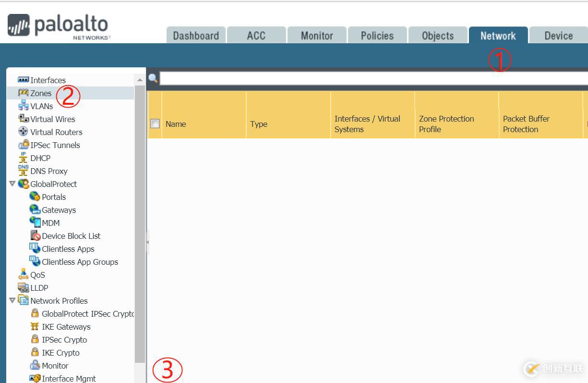Click the Palo Alto Networks logo
Viewport: 588px width, 383px height.
[59, 26]
